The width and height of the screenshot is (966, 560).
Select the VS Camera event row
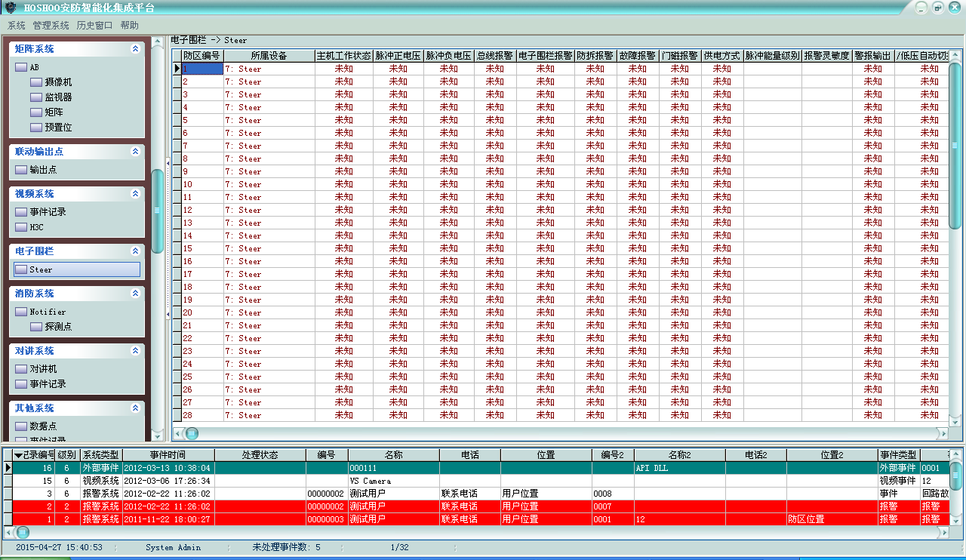coord(370,481)
